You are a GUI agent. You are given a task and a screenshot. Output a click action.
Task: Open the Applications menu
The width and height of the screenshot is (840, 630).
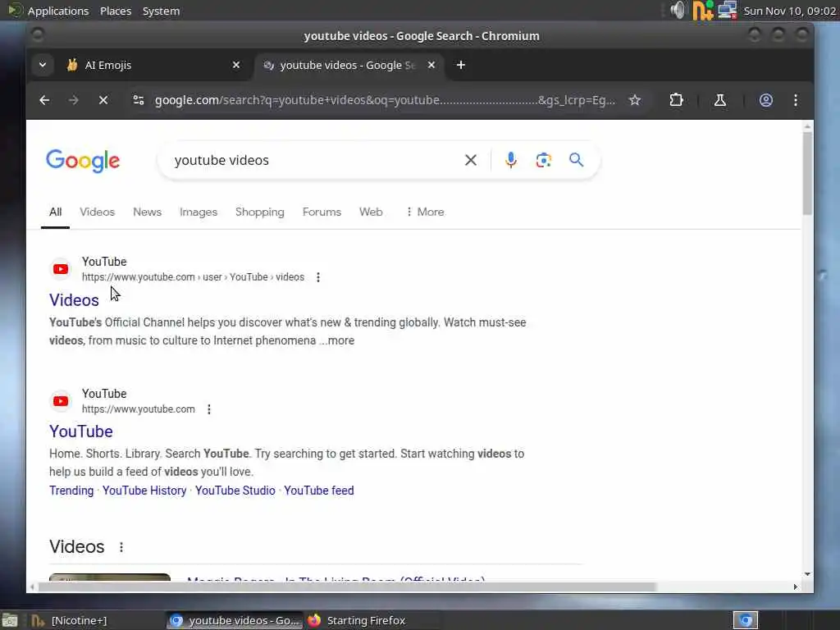58,11
